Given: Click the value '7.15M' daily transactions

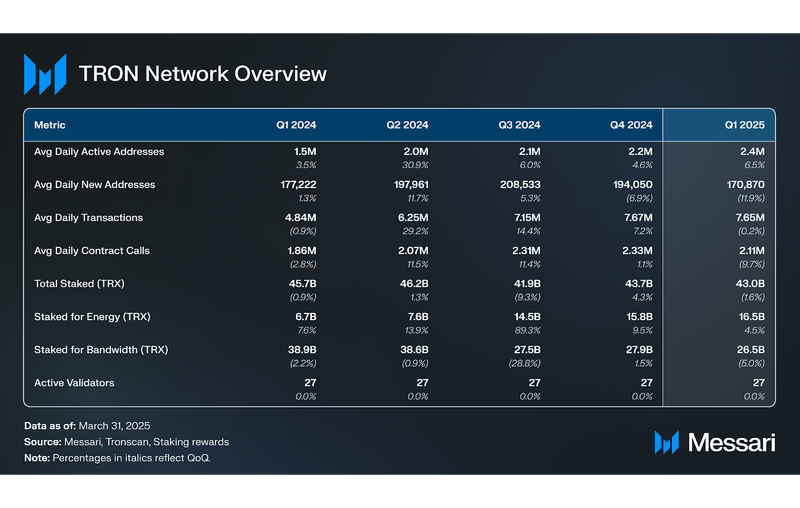Looking at the screenshot, I should coord(528,218).
